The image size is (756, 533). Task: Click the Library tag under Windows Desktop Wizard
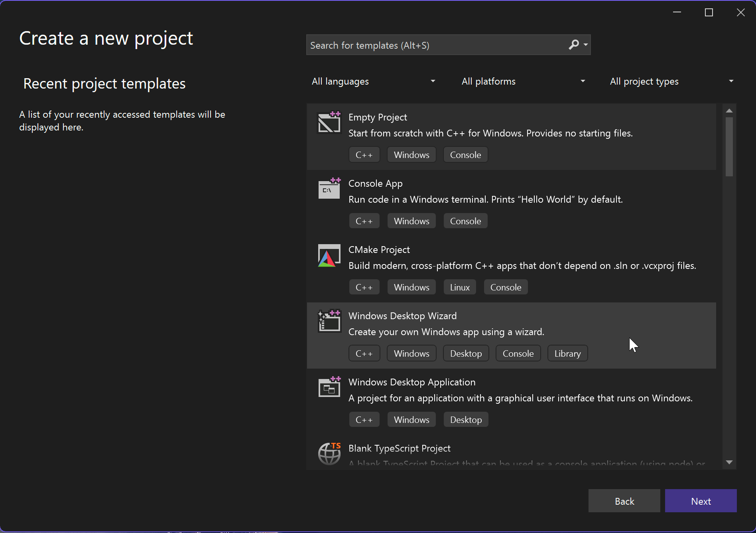[567, 353]
